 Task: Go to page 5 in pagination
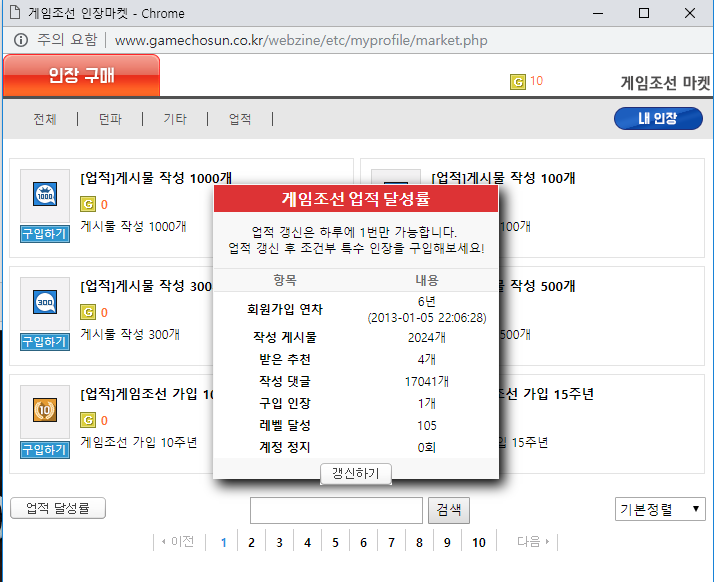[335, 542]
